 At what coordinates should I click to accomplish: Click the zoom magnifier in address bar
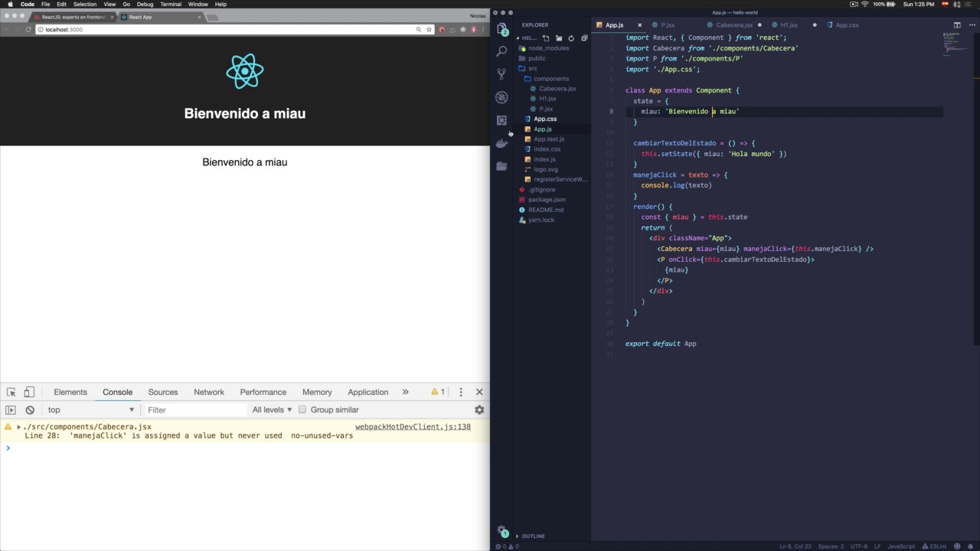click(419, 29)
